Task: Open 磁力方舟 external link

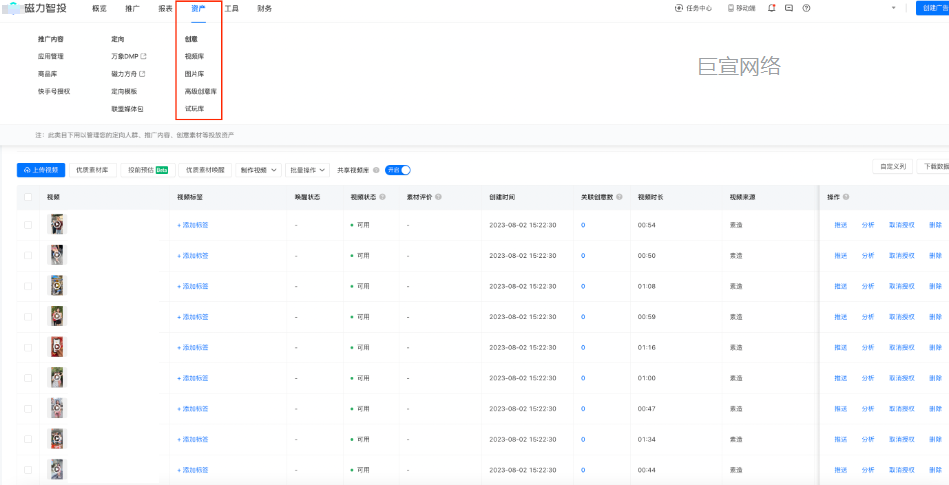Action: [x=128, y=74]
